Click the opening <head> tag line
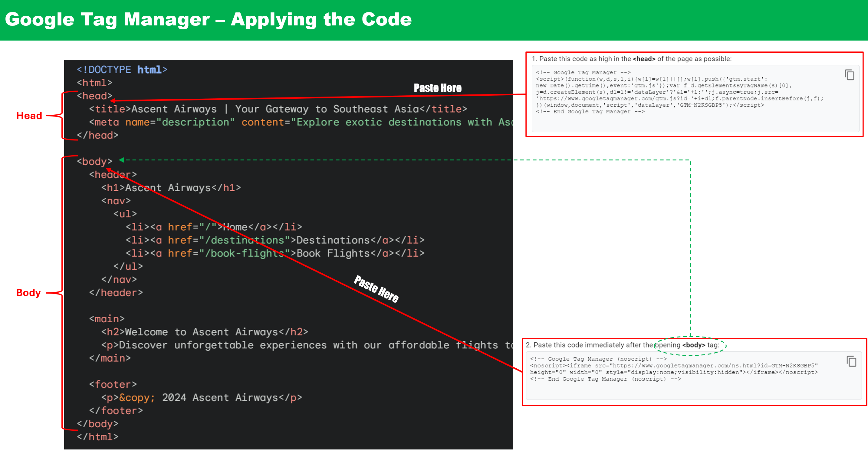868x454 pixels. pos(94,96)
